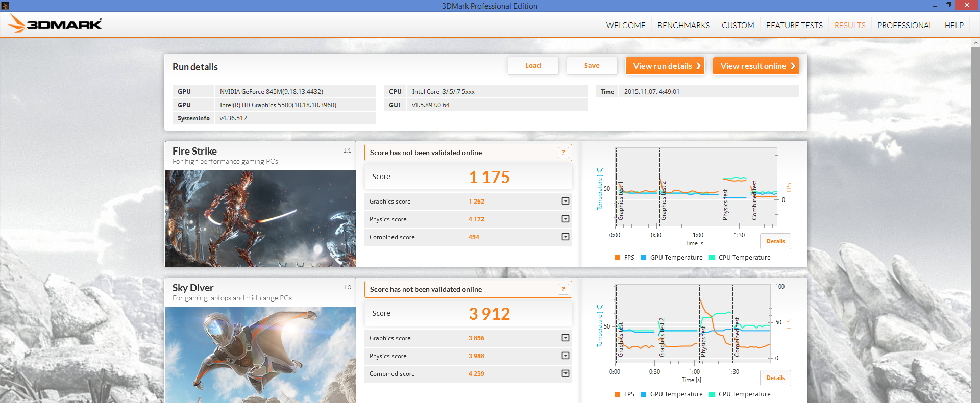
Task: Click the 3DMark logo
Action: [x=55, y=23]
